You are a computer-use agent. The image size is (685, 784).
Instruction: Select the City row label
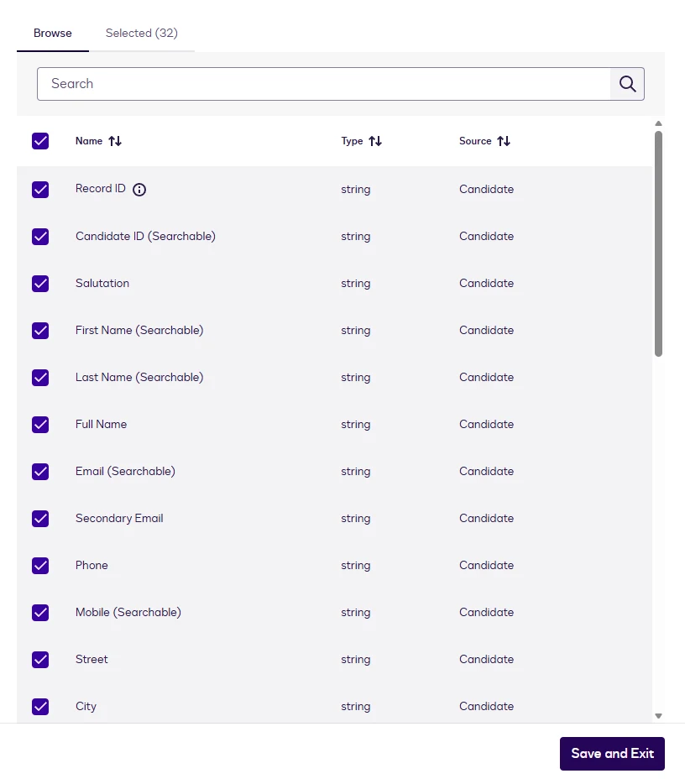click(x=86, y=707)
